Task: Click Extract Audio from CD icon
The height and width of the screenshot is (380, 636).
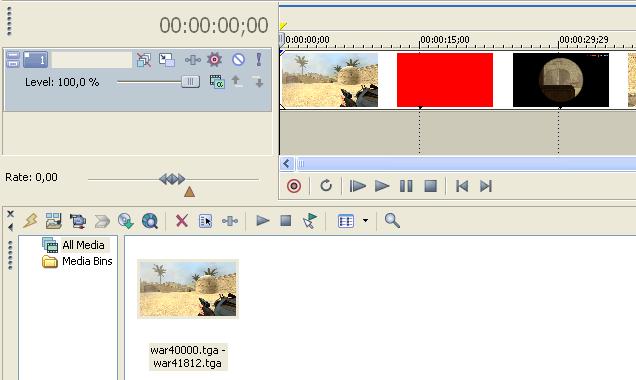Action: click(x=126, y=221)
